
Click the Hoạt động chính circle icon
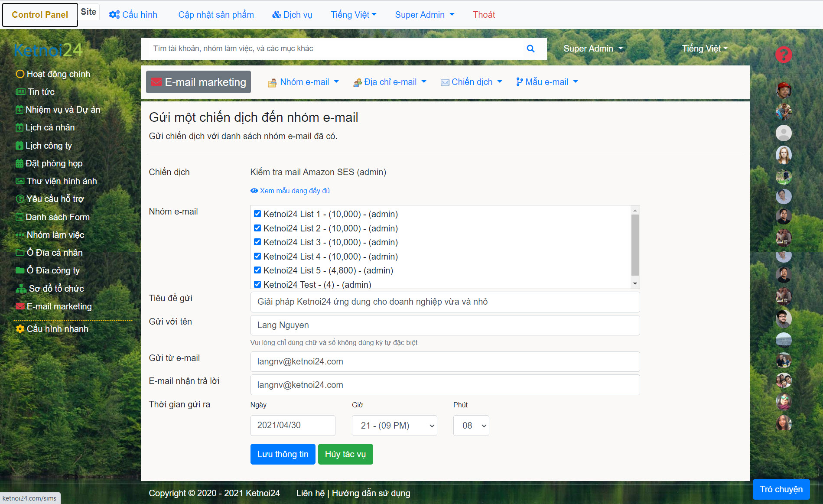coord(20,74)
